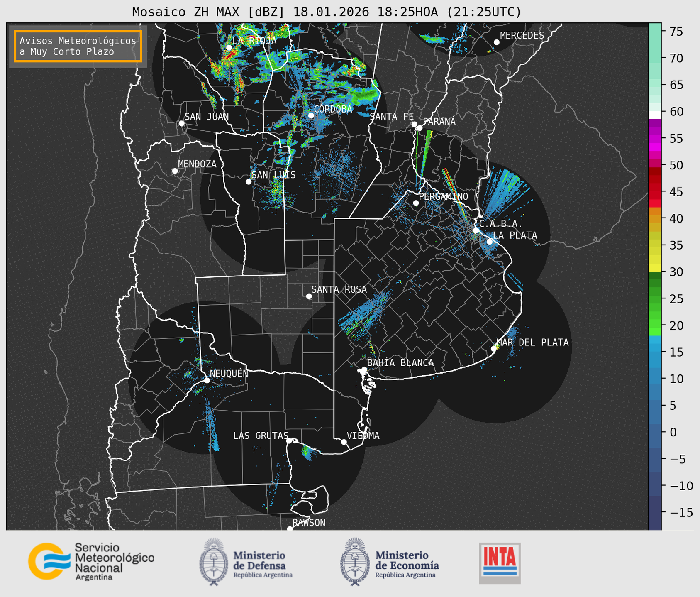Click the "BAHÍA BLANCA" label
This screenshot has width=700, height=597.
[x=400, y=363]
